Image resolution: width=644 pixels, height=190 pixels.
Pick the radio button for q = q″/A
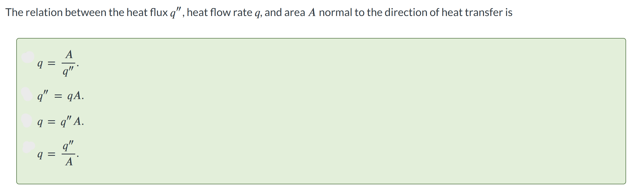[x=28, y=147]
